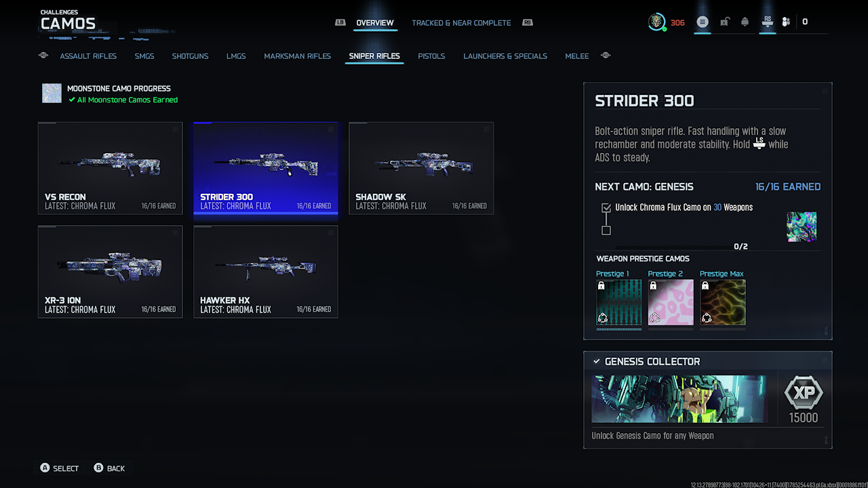Screen dimensions: 868x488
Task: Open the Assault Rifles category tab
Action: tap(88, 56)
